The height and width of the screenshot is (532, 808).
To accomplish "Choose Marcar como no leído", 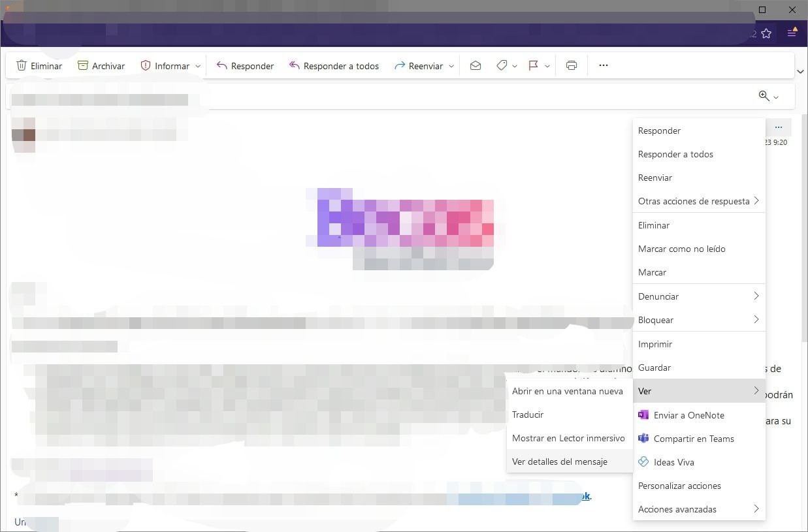I will point(699,249).
